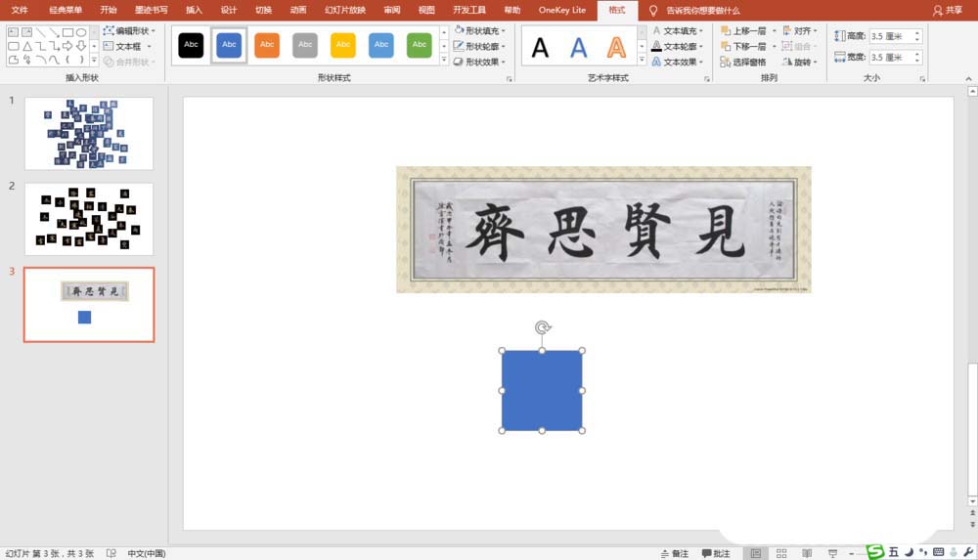Click the Tell Me search box
Image resolution: width=978 pixels, height=560 pixels.
coord(702,11)
